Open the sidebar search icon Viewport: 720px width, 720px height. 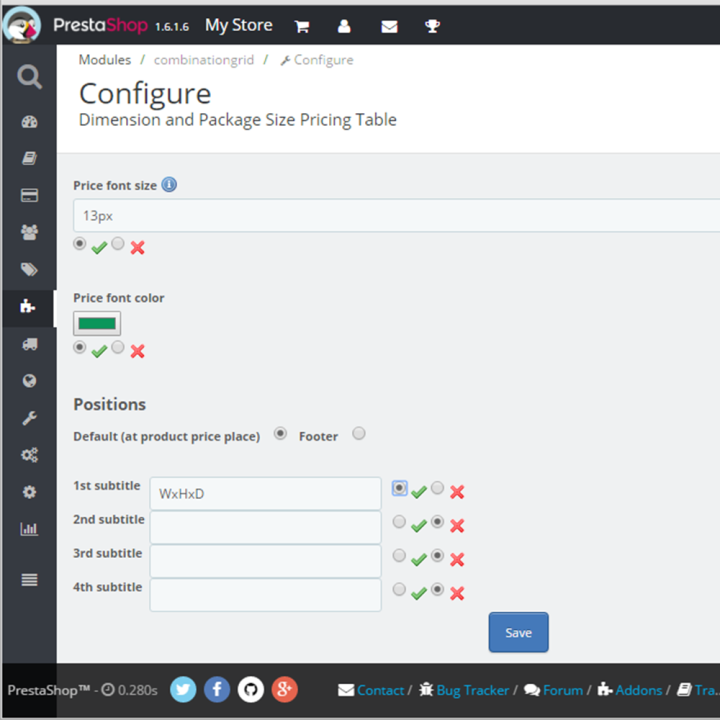pos(30,77)
